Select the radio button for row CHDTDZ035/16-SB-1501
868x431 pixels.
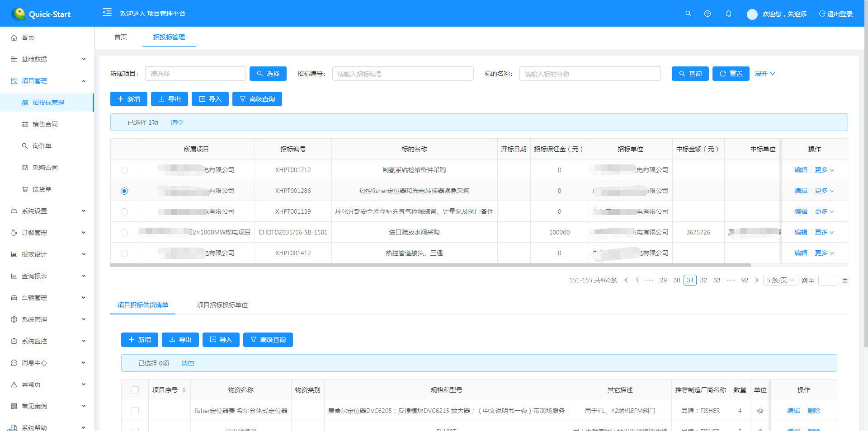tap(124, 232)
